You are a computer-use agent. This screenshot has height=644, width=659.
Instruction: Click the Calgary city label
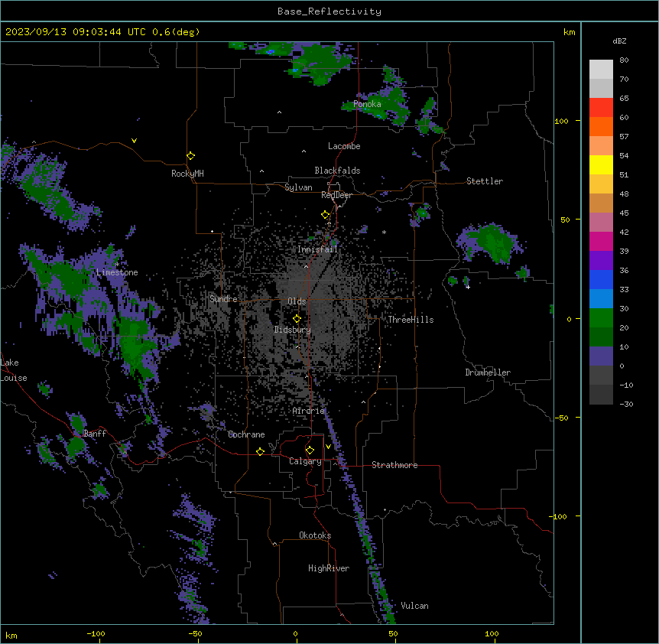[x=305, y=461]
